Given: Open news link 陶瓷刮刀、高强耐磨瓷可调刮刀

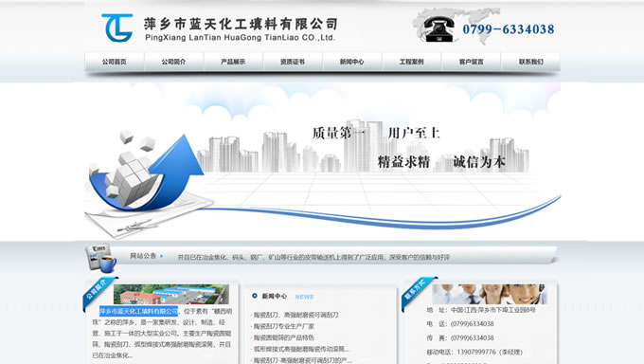Looking at the screenshot, I should (295, 315).
